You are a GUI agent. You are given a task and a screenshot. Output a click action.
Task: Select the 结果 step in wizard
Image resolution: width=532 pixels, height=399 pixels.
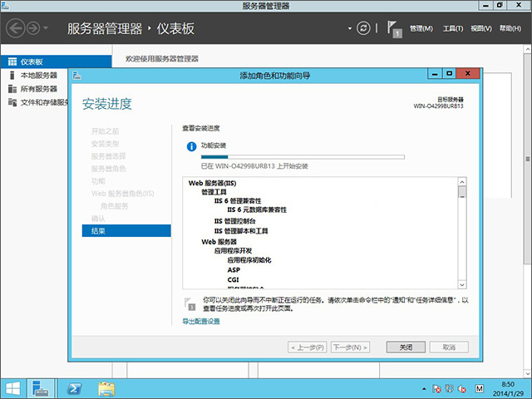click(126, 231)
